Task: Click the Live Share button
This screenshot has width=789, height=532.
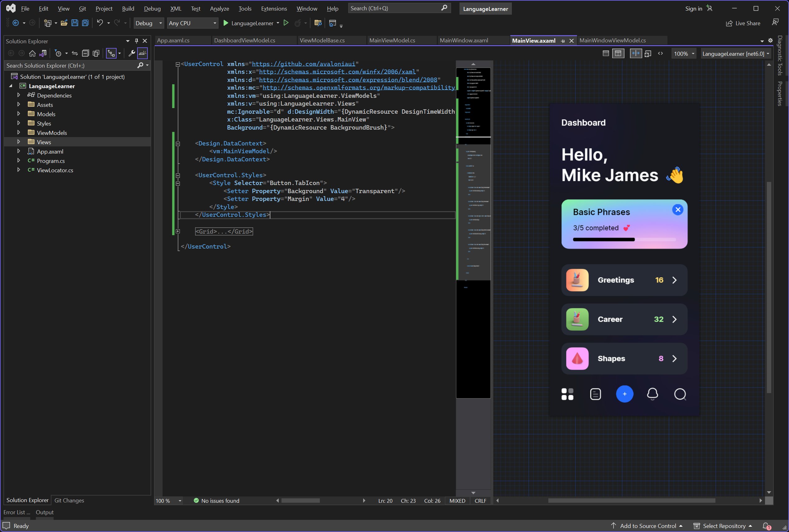Action: click(x=743, y=23)
